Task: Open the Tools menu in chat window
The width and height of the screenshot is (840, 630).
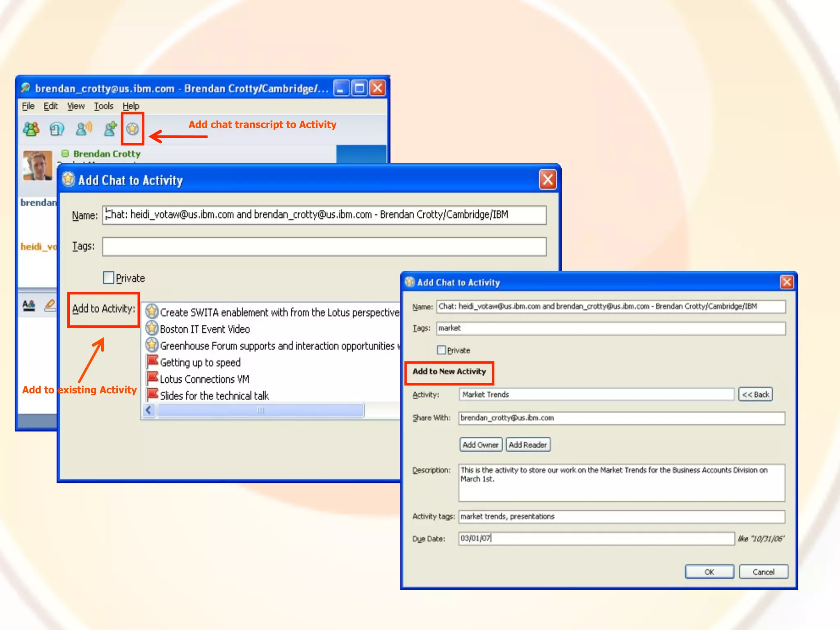Action: click(103, 106)
